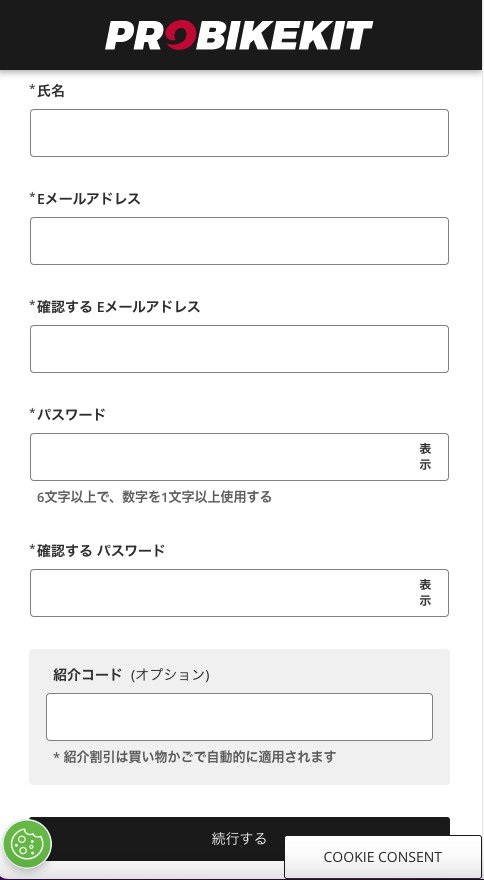Click the Eメールアドレス label text
Screen dimensions: 484x880
(x=85, y=198)
